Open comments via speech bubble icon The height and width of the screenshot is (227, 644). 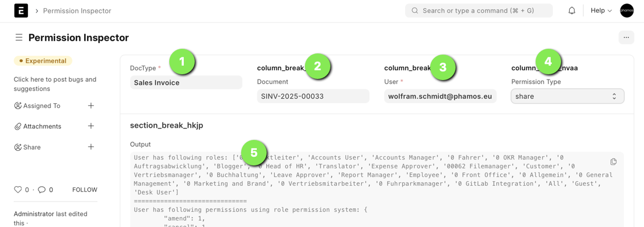tap(42, 190)
